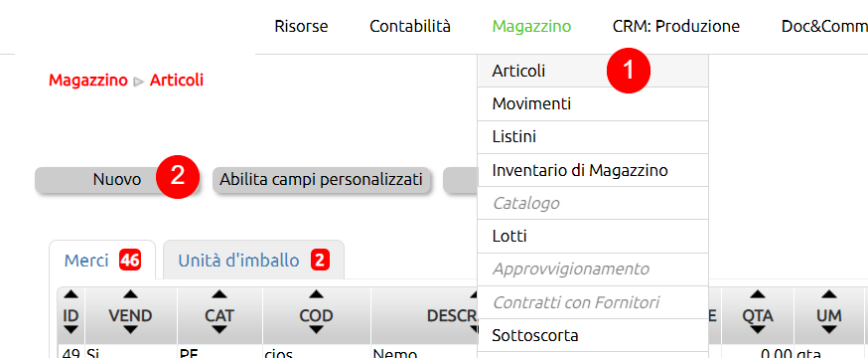Sort COD column descending arrow
Screen dimensions: 868x358
[316, 330]
